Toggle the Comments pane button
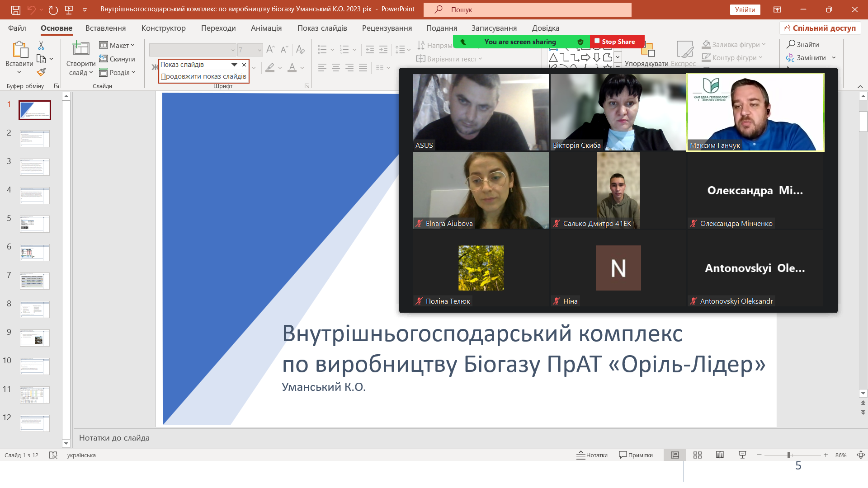868x488 pixels. (636, 455)
